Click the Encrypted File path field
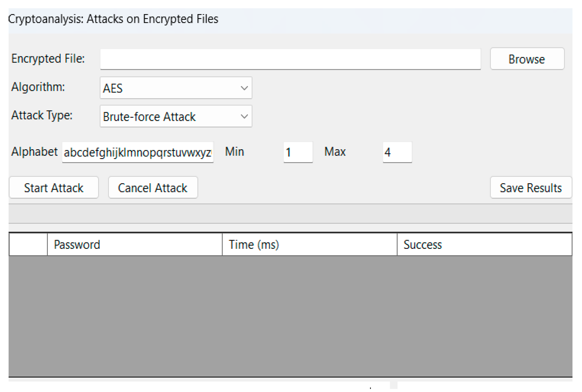The width and height of the screenshot is (582, 392). [x=290, y=59]
